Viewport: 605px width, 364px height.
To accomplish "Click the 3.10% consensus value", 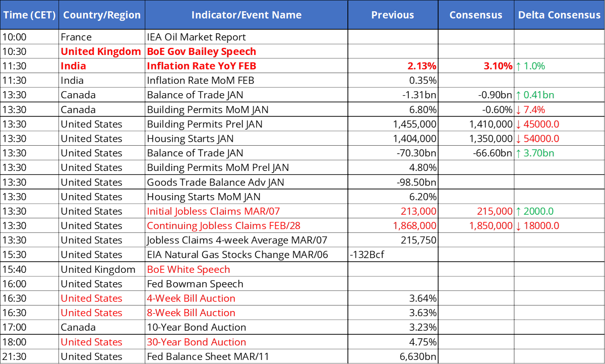I will 476,66.
